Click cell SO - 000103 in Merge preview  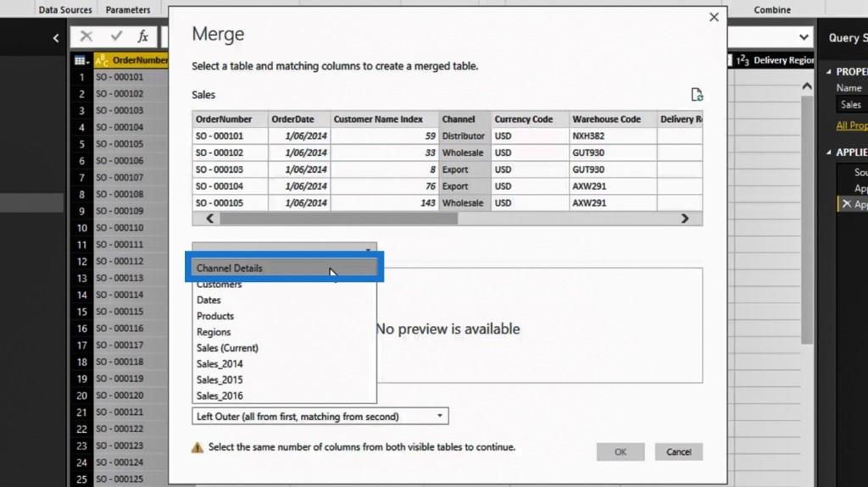pos(231,169)
